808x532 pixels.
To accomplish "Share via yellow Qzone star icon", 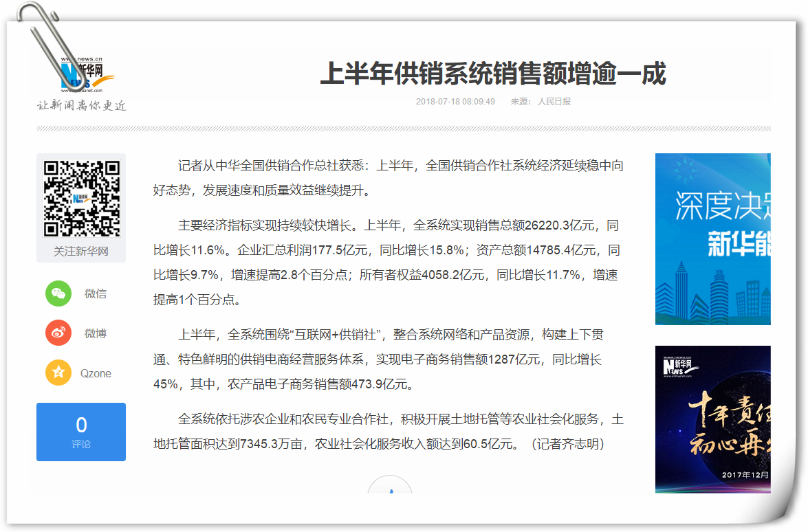I will [x=58, y=373].
